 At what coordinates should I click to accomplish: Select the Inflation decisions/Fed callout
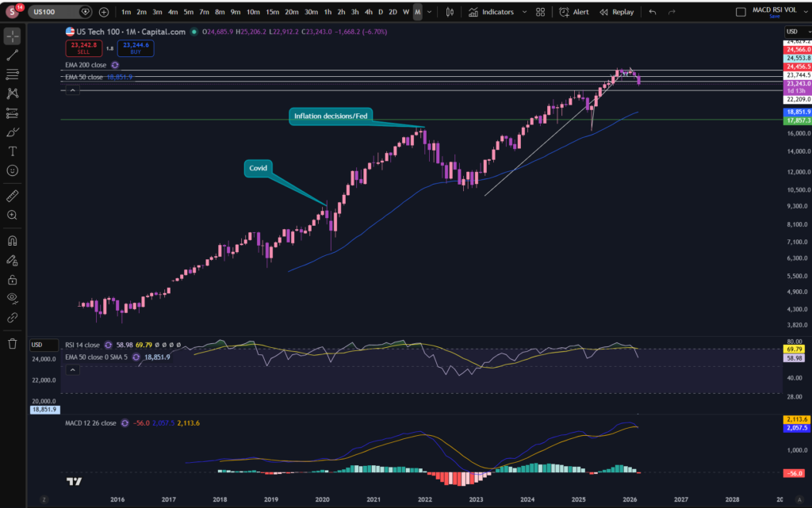331,116
